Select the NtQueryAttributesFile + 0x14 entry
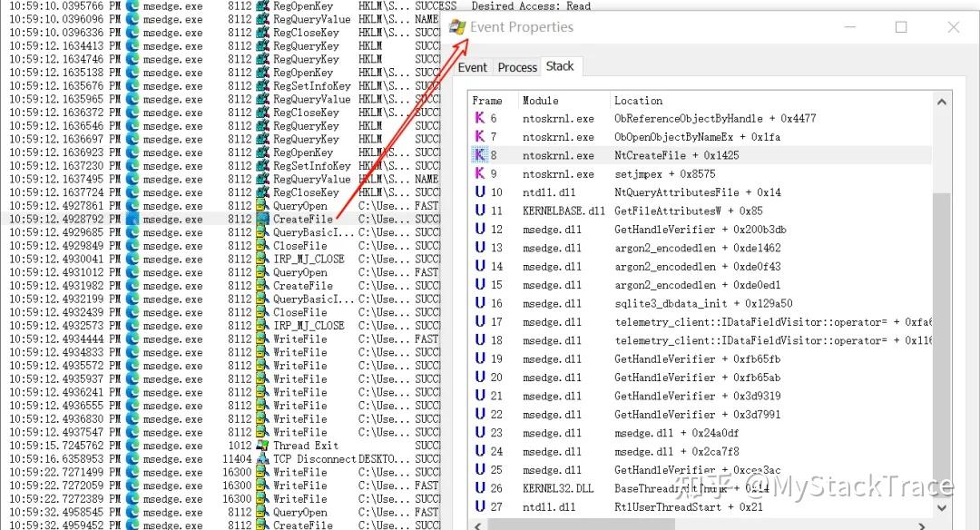Screen dimensions: 980x530 pos(698,191)
